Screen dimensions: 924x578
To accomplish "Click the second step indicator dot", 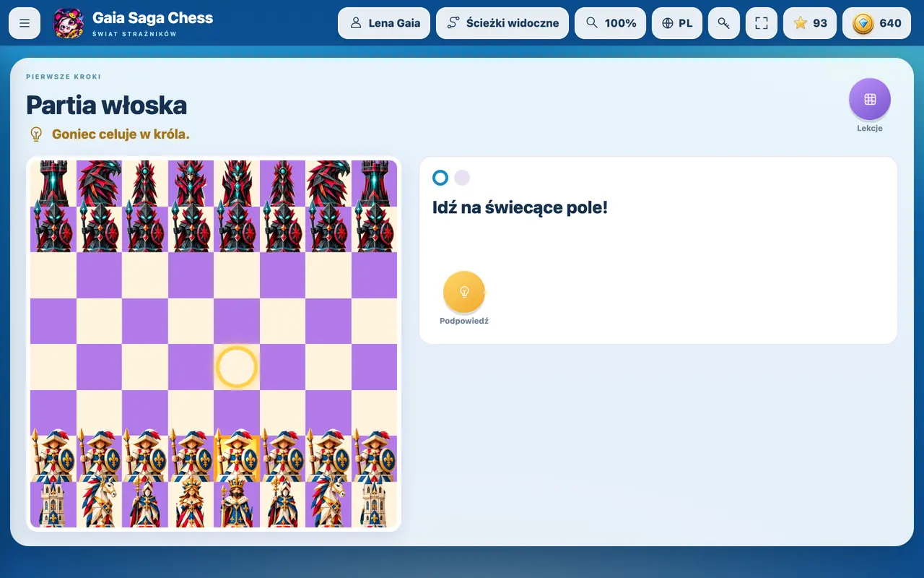I will [462, 178].
